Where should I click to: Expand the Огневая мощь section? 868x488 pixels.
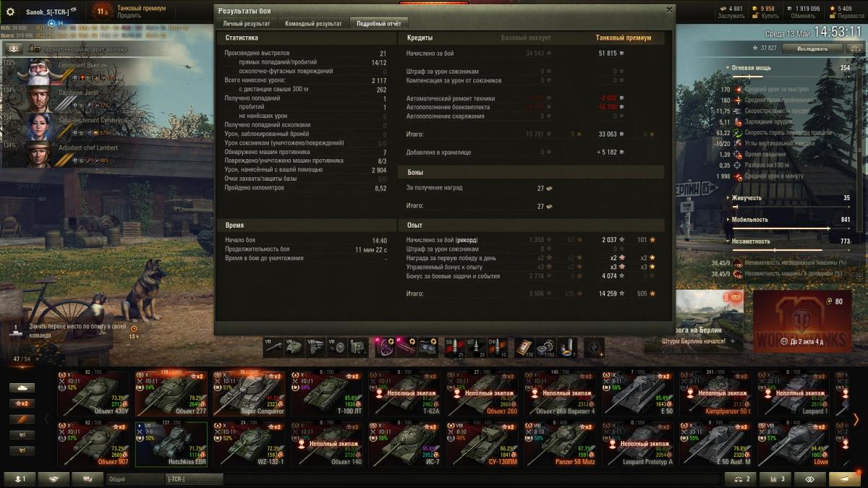751,68
